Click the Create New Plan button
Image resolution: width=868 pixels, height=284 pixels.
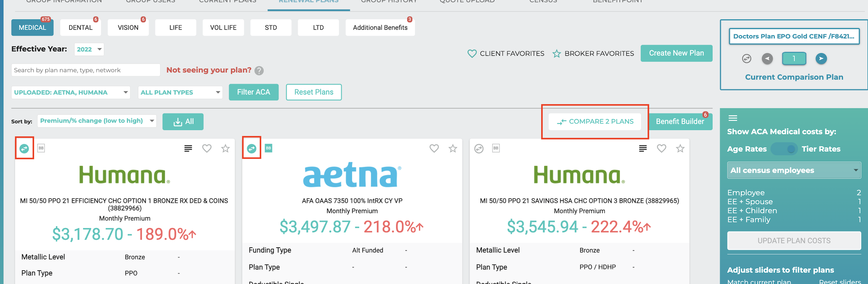click(x=676, y=53)
